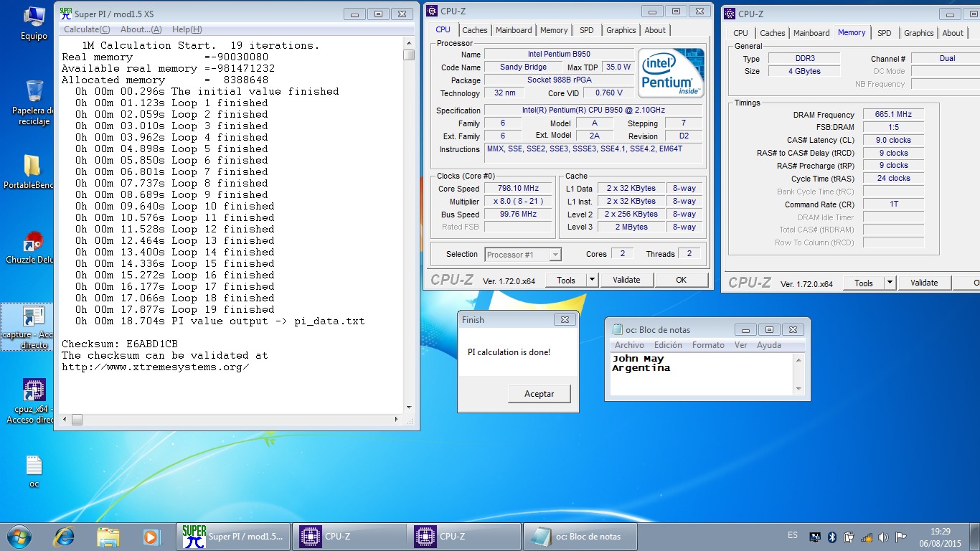
Task: Open the About menu in Super PI
Action: (x=141, y=29)
